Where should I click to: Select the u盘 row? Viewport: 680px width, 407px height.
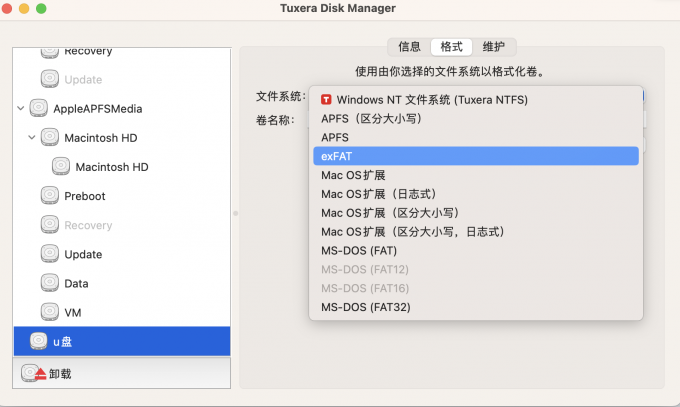coord(122,341)
